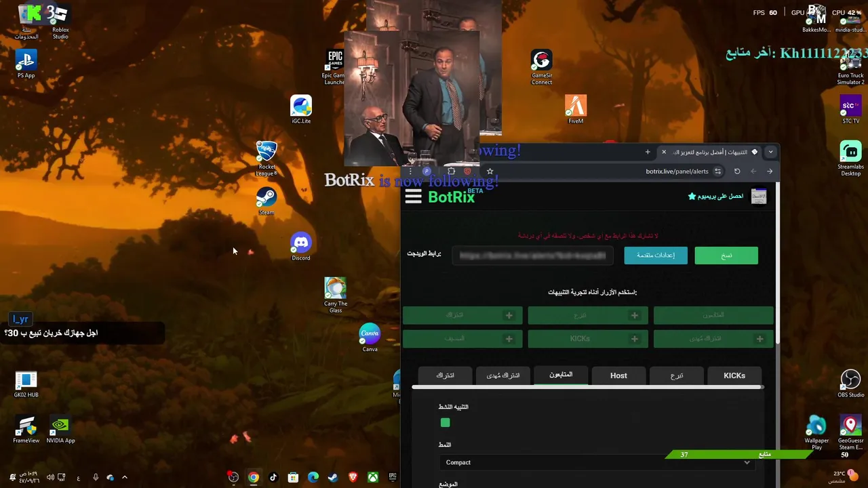Viewport: 868px width, 488px height.
Task: Open TikTok from the taskbar
Action: (x=273, y=477)
